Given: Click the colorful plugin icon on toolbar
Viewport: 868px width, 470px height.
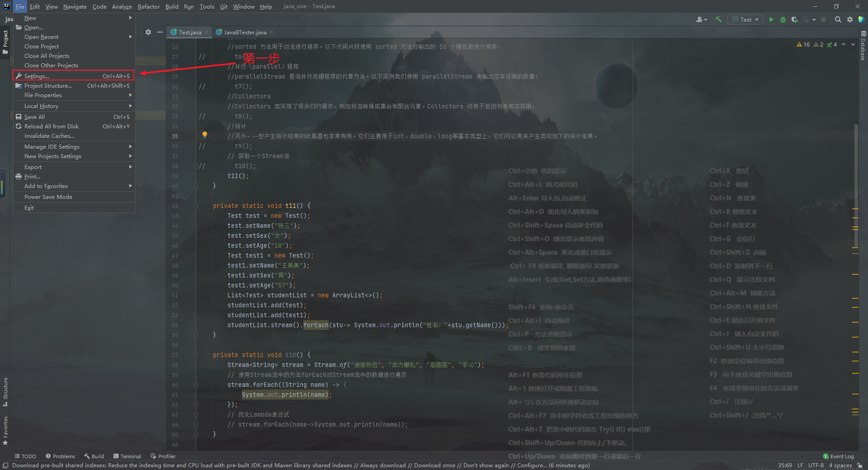Looking at the screenshot, I should pyautogui.click(x=862, y=19).
